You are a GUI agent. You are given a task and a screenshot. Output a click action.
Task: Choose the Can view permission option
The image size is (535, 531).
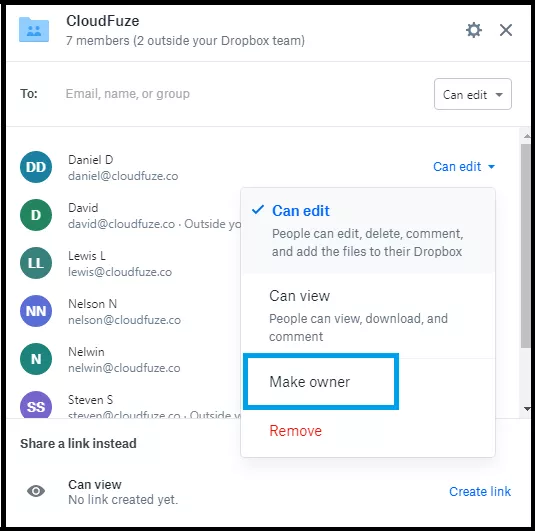(368, 316)
